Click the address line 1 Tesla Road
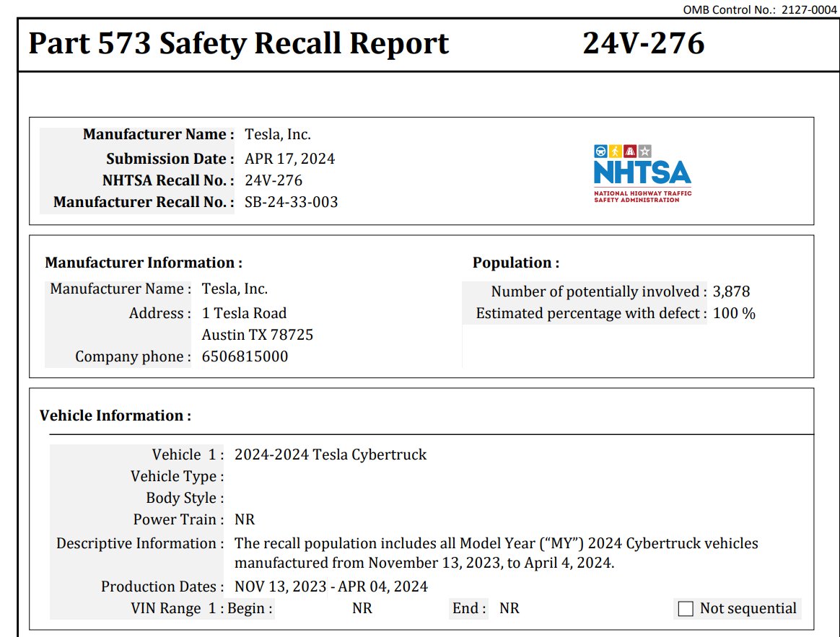Viewport: 840px width, 637px height. (x=245, y=313)
